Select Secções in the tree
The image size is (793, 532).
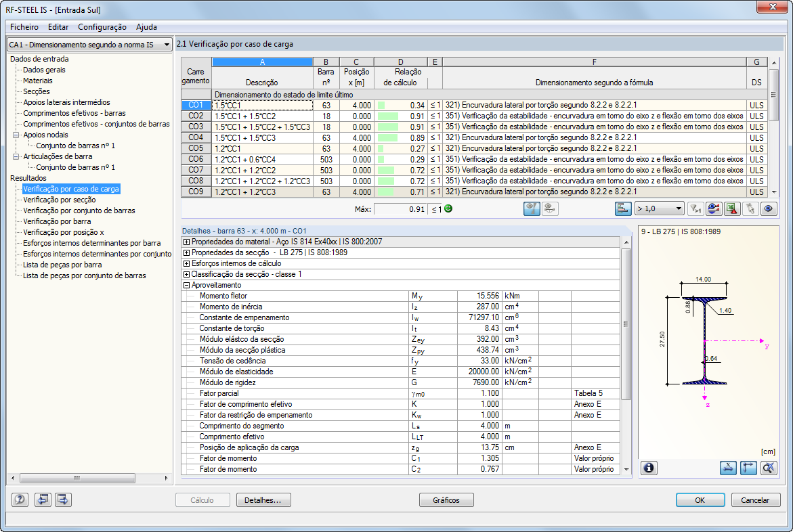[37, 91]
